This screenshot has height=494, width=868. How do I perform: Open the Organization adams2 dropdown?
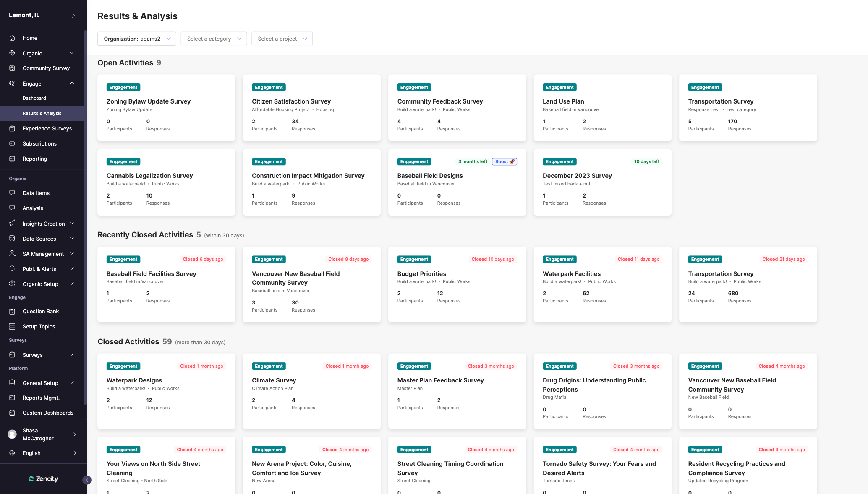click(x=137, y=39)
